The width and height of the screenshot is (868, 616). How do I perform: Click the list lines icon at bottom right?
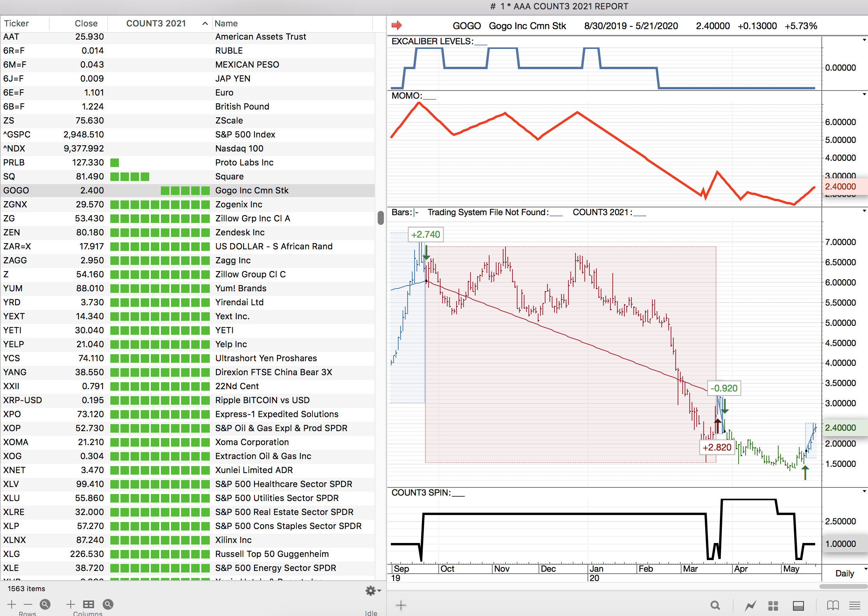[x=855, y=605]
